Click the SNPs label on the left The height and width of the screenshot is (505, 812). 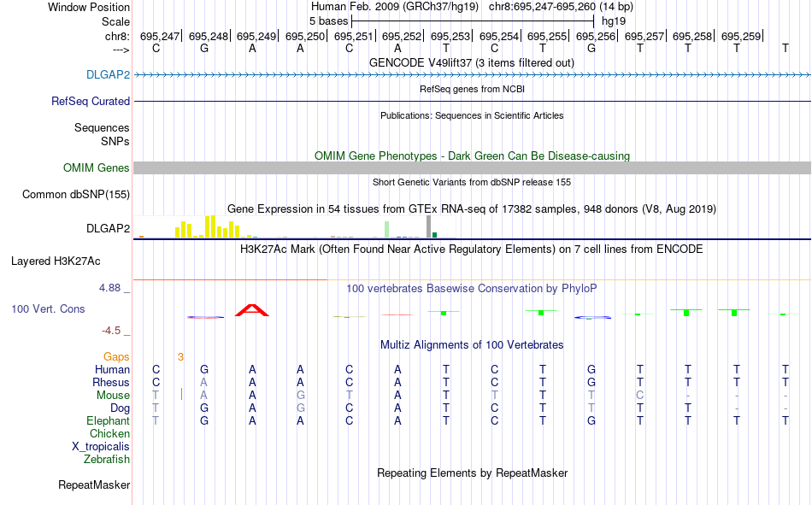pos(115,141)
